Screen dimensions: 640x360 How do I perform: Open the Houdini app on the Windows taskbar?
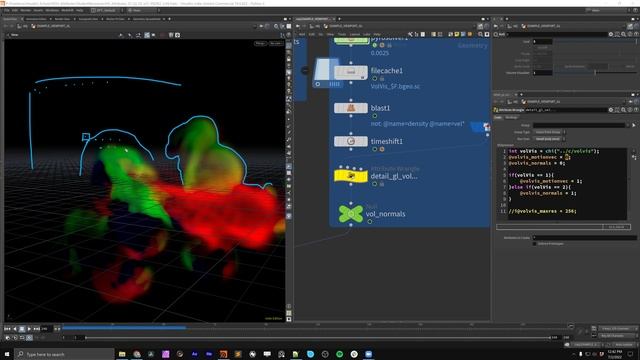click(223, 354)
